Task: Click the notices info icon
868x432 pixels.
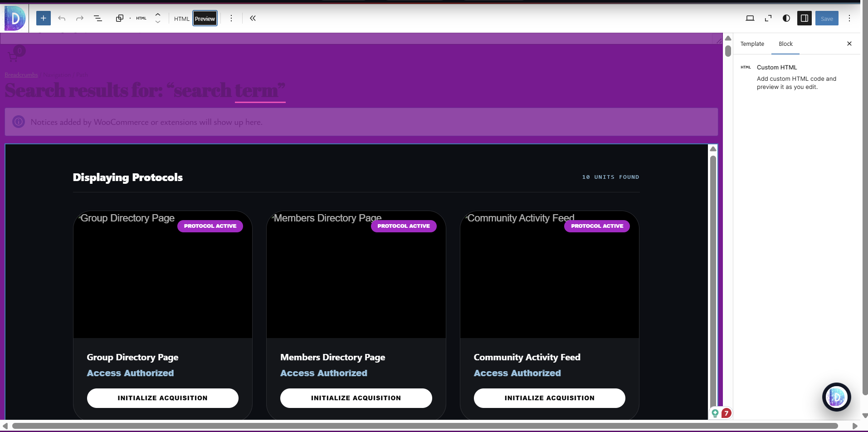Action: 19,122
